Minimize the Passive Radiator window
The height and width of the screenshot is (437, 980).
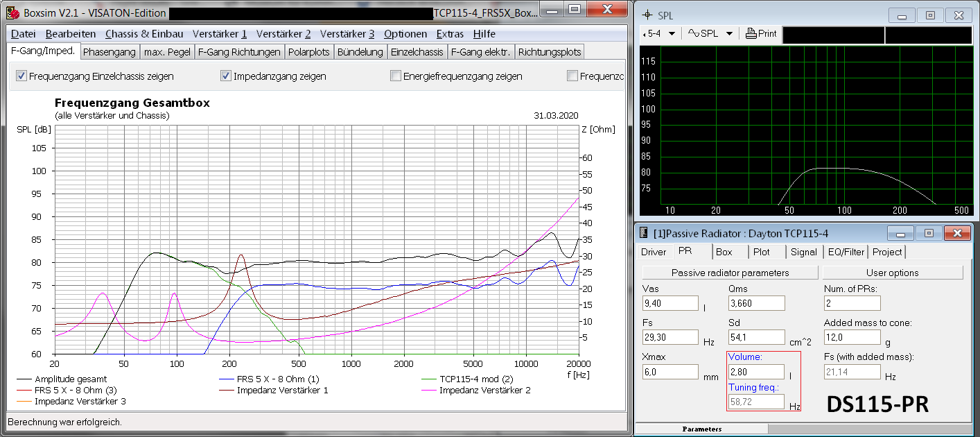point(901,233)
